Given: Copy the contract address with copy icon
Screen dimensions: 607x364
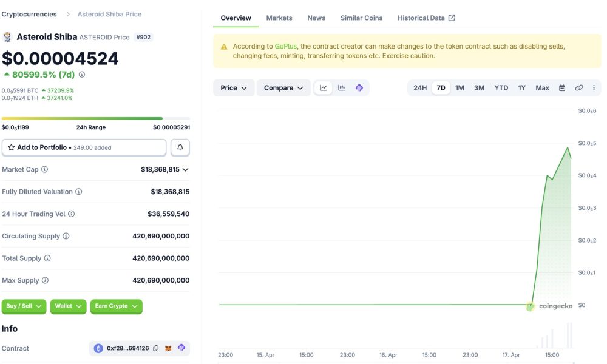Looking at the screenshot, I should point(155,348).
